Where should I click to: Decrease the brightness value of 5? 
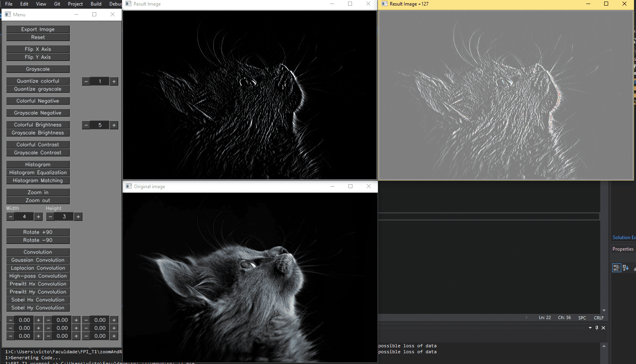[86, 125]
